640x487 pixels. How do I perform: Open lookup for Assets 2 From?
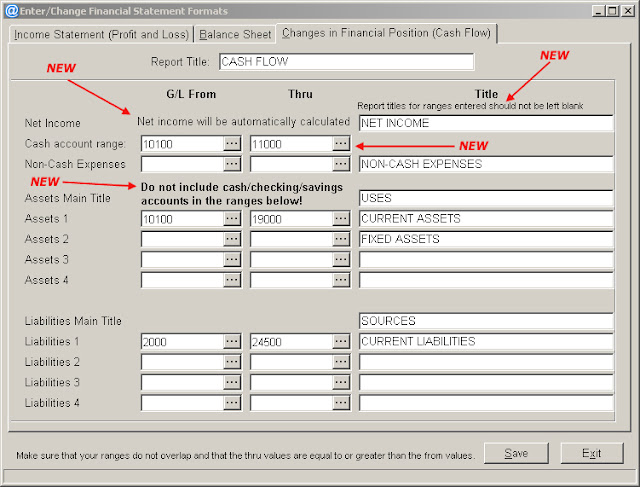[232, 239]
